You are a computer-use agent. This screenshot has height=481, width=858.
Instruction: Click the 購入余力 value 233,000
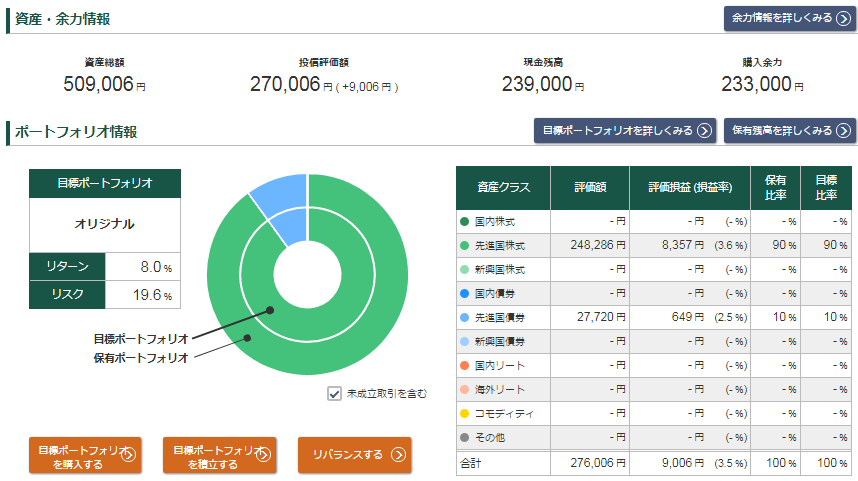click(756, 84)
